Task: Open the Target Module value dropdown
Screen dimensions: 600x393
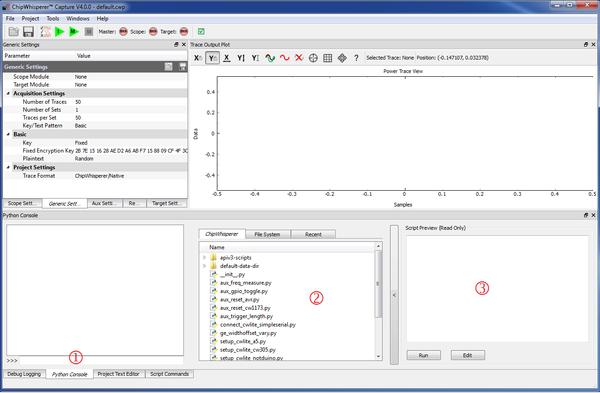Action: point(130,85)
